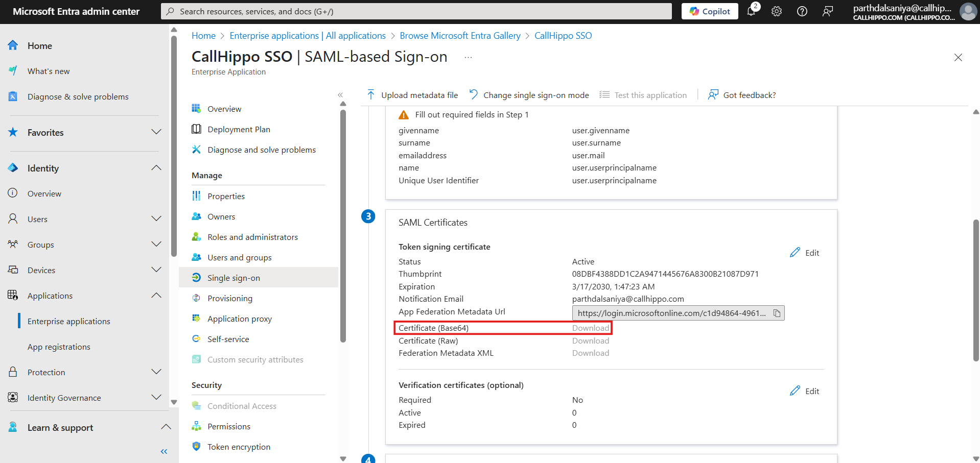Screen dimensions: 980x463
Task: Select Enterprise applications in sidebar
Action: 68,322
